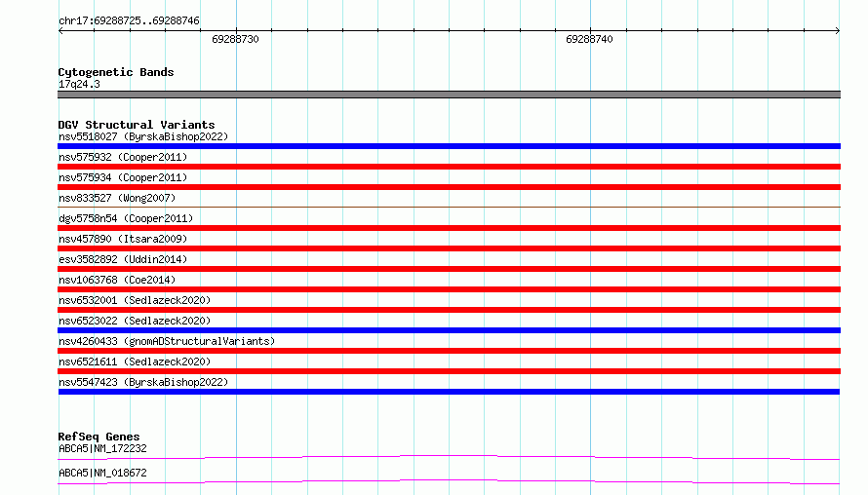Click the right arrowhead on the ruler
The width and height of the screenshot is (868, 495).
[838, 31]
